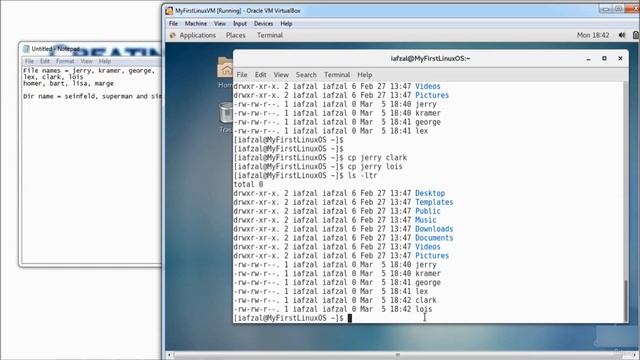Screen dimensions: 640x360
Task: Open the terminal window's Edit menu
Action: pyautogui.click(x=260, y=75)
